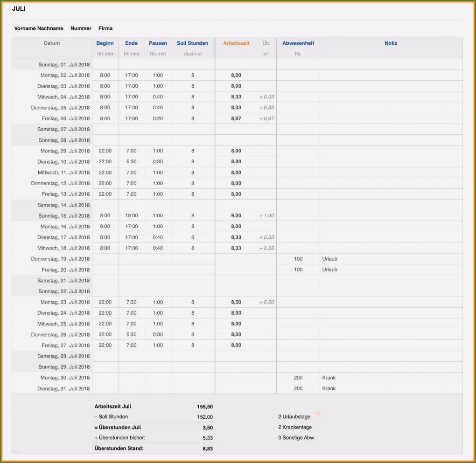
Task: Select the JULI sheet title
Action: (x=19, y=8)
